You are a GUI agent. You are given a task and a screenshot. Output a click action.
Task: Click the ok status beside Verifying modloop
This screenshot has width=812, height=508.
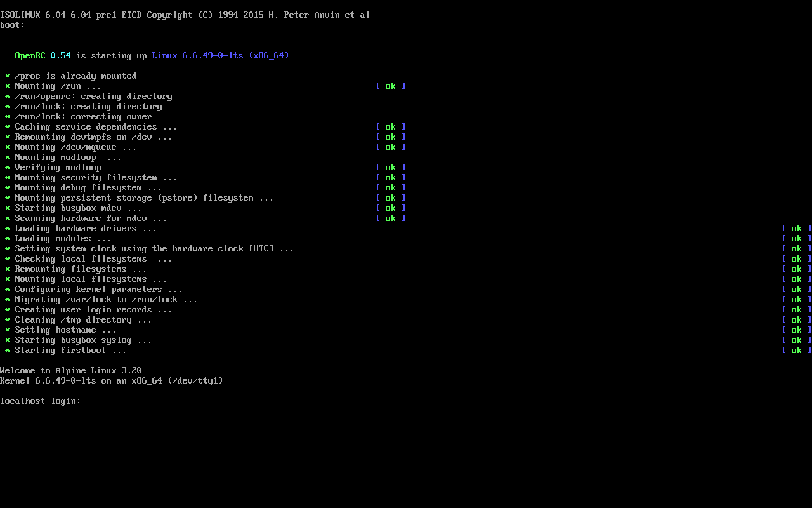[x=390, y=168]
